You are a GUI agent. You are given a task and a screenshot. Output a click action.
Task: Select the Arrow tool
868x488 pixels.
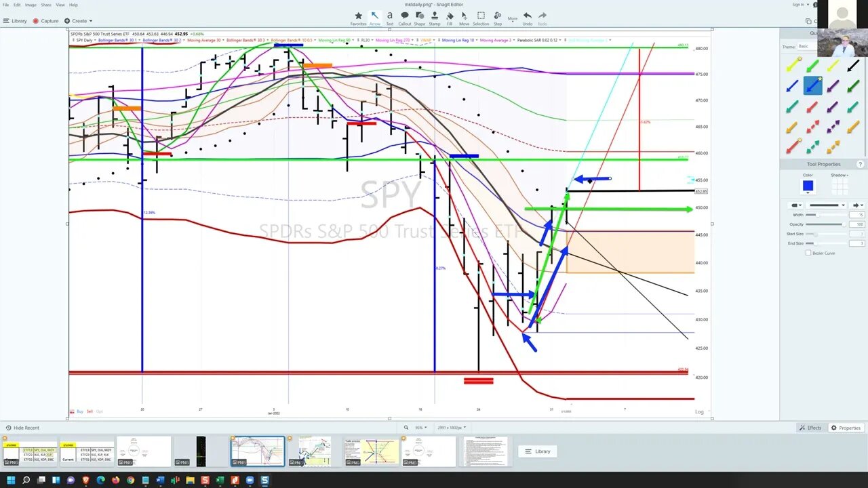[x=375, y=18]
